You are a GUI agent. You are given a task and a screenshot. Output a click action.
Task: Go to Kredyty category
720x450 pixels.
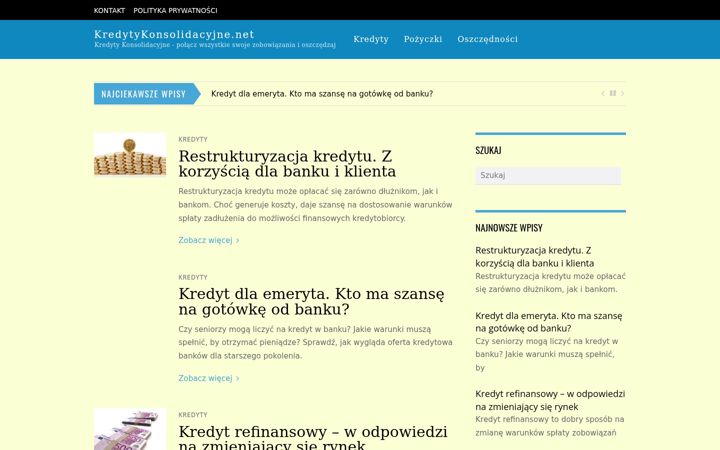click(x=371, y=39)
